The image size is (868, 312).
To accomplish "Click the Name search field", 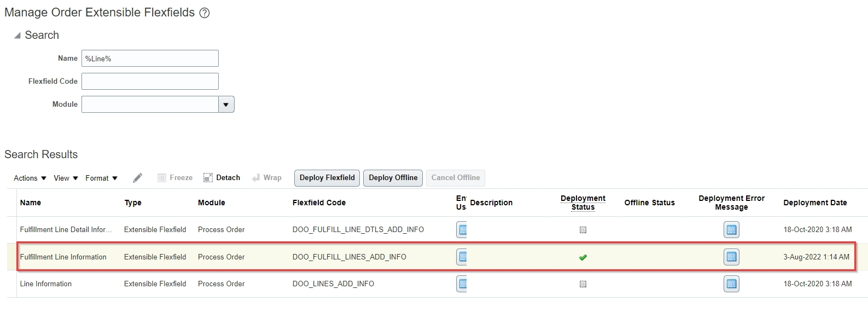I will pyautogui.click(x=150, y=59).
